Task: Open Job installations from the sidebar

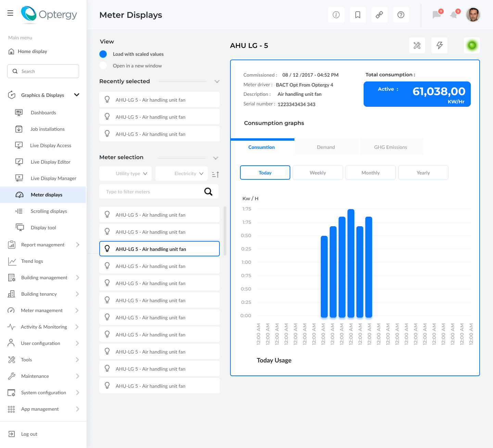Action: pos(47,129)
